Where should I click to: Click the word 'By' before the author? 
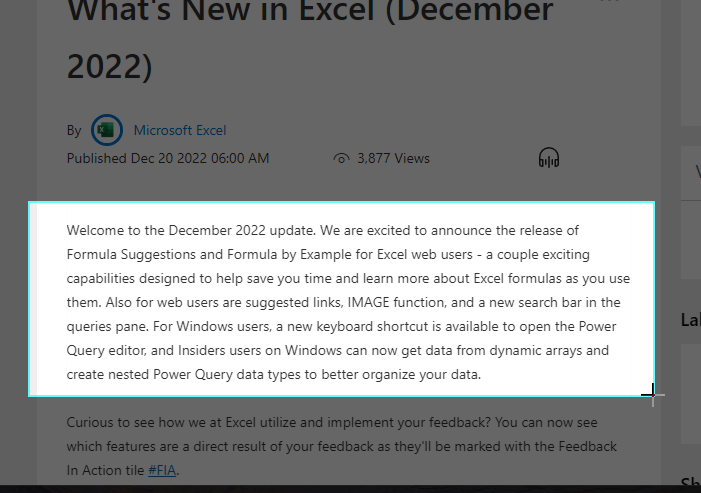(74, 131)
